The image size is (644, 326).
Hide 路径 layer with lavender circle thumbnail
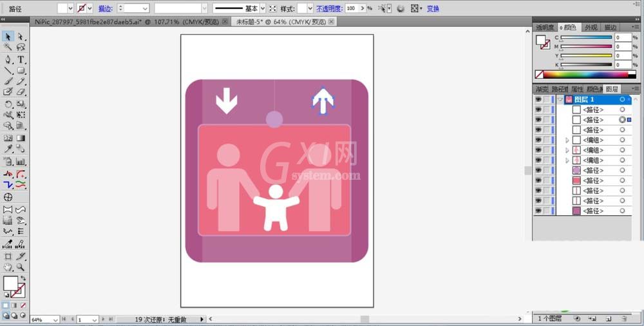tap(538, 170)
